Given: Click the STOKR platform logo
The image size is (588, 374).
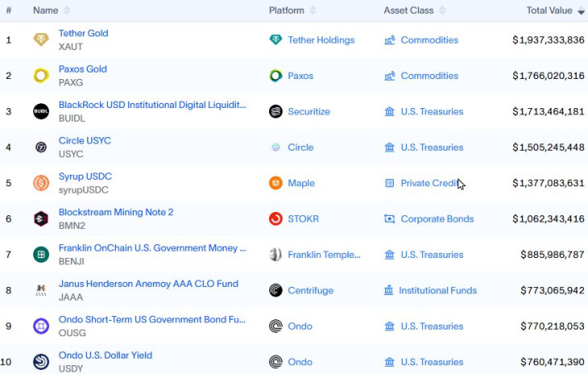Looking at the screenshot, I should pos(275,218).
